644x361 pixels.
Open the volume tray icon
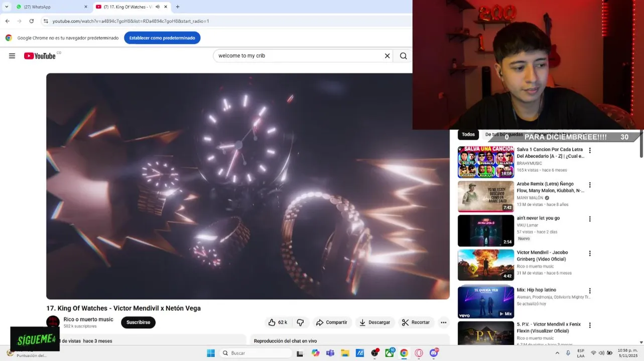(601, 353)
